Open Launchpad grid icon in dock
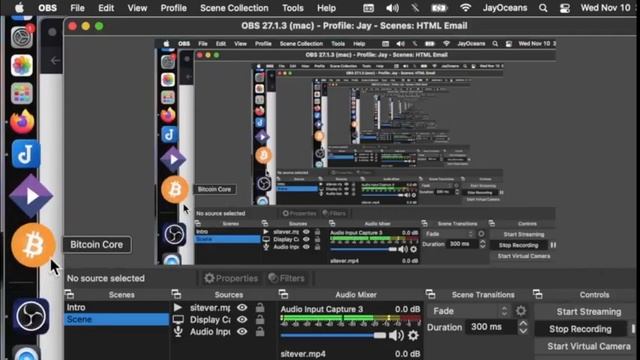The image size is (640, 360). click(22, 93)
